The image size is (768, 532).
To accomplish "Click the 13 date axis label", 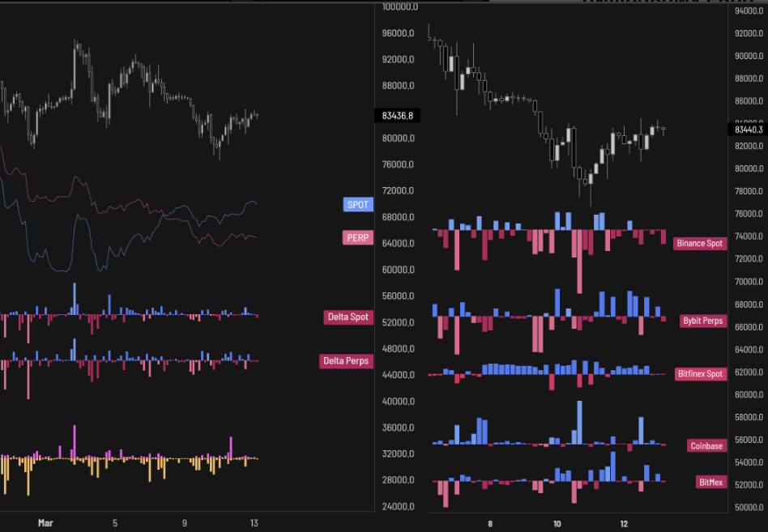I will pyautogui.click(x=254, y=523).
